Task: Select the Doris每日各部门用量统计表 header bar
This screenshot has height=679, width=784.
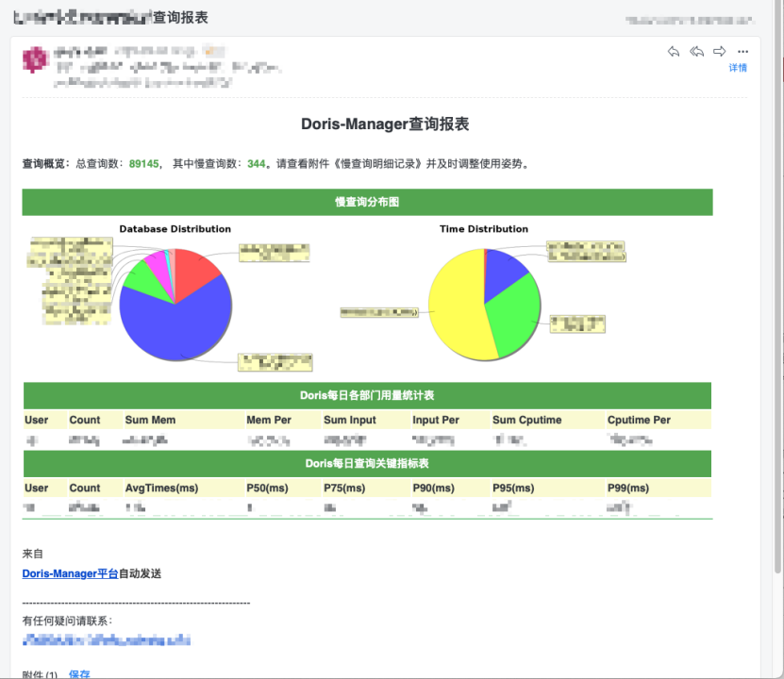Action: [366, 396]
